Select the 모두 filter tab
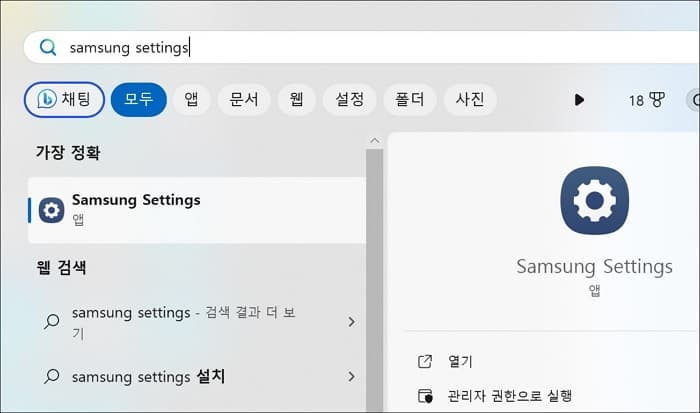 tap(139, 100)
